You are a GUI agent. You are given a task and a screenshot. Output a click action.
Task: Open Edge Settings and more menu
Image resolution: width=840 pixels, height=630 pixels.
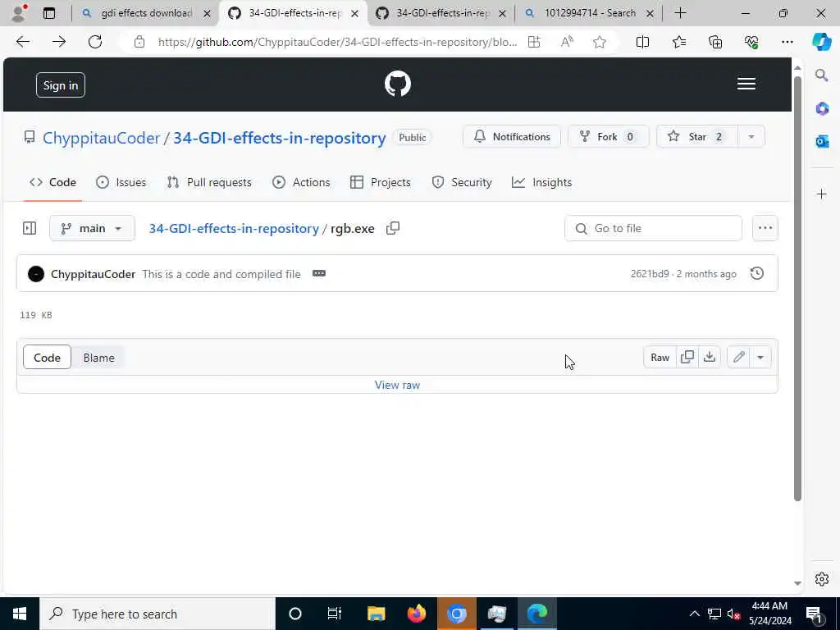787,42
